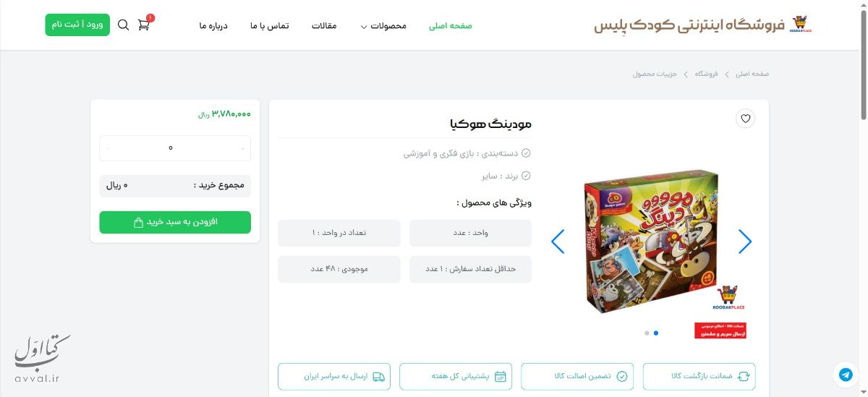Viewport: 868px width, 397px height.
Task: Add product to wishlist heart icon
Action: click(x=745, y=119)
